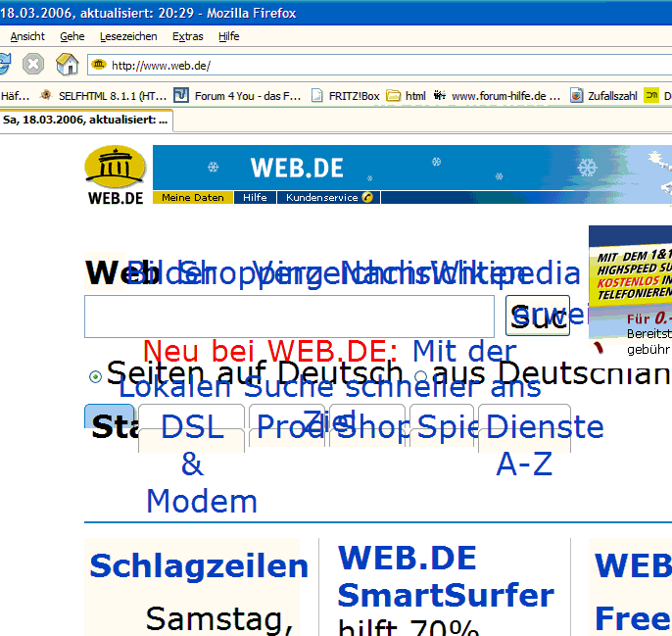Open the Lesezeichen menu
The width and height of the screenshot is (672, 636).
(x=127, y=36)
